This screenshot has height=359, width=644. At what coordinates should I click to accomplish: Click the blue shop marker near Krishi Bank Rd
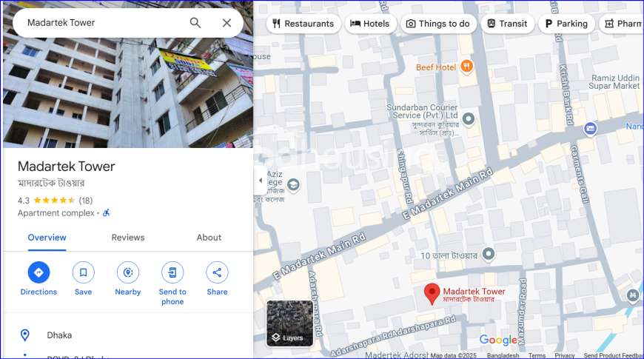tap(590, 129)
